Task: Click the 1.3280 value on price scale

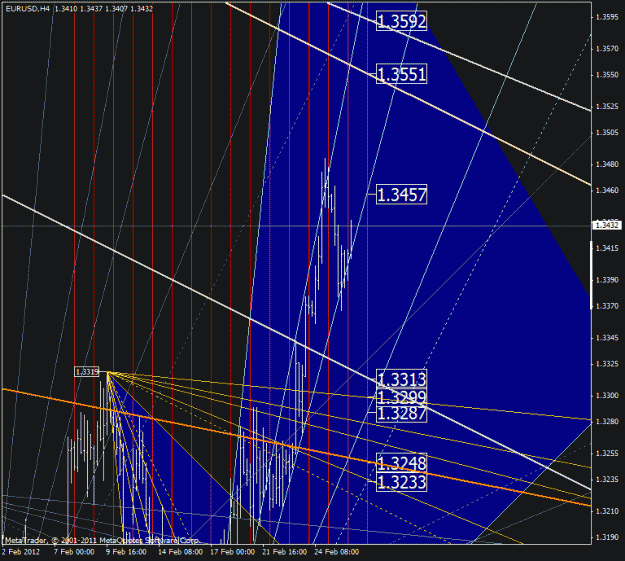Action: pos(607,422)
